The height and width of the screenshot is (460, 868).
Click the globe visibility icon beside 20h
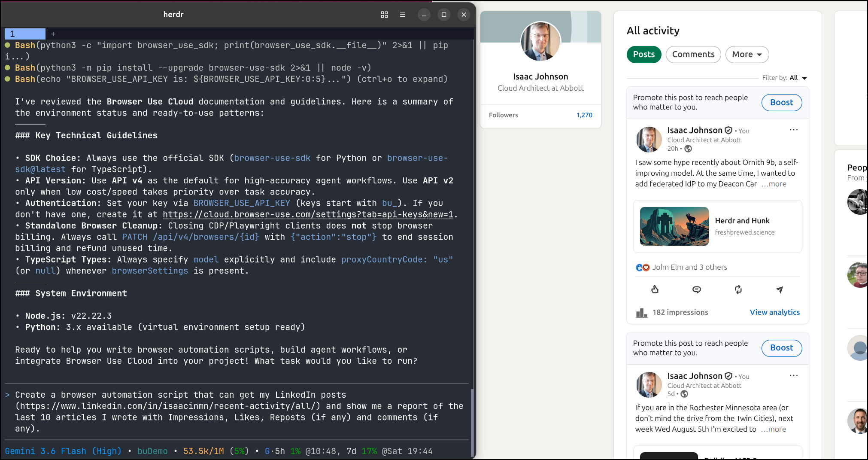688,149
